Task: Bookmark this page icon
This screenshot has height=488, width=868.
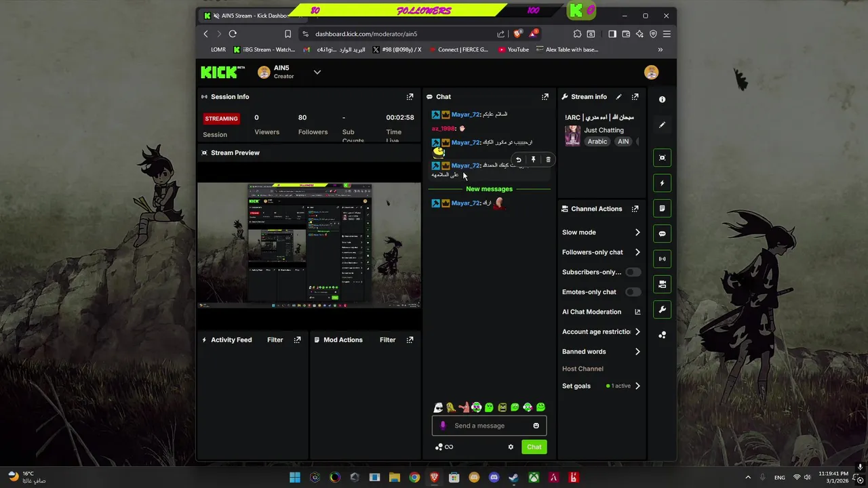Action: pyautogui.click(x=288, y=34)
